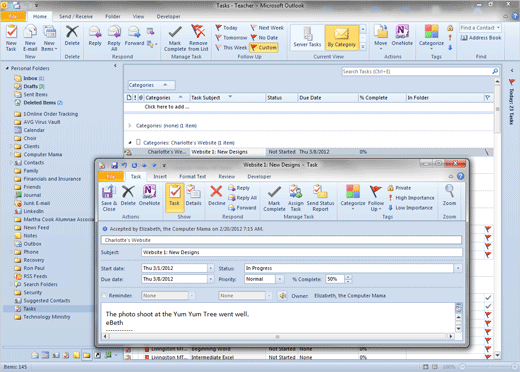Click Mark Complete in main Outlook ribbon
The width and height of the screenshot is (520, 372).
pos(175,38)
